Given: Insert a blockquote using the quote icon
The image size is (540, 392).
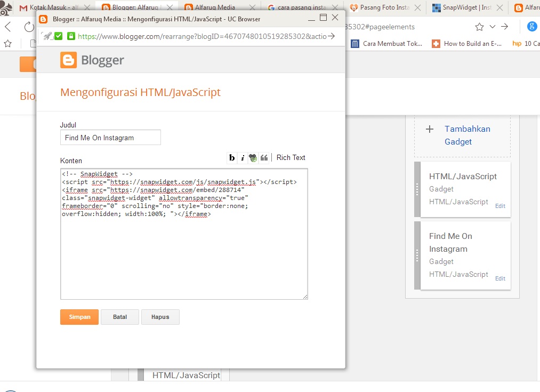Looking at the screenshot, I should 264,157.
